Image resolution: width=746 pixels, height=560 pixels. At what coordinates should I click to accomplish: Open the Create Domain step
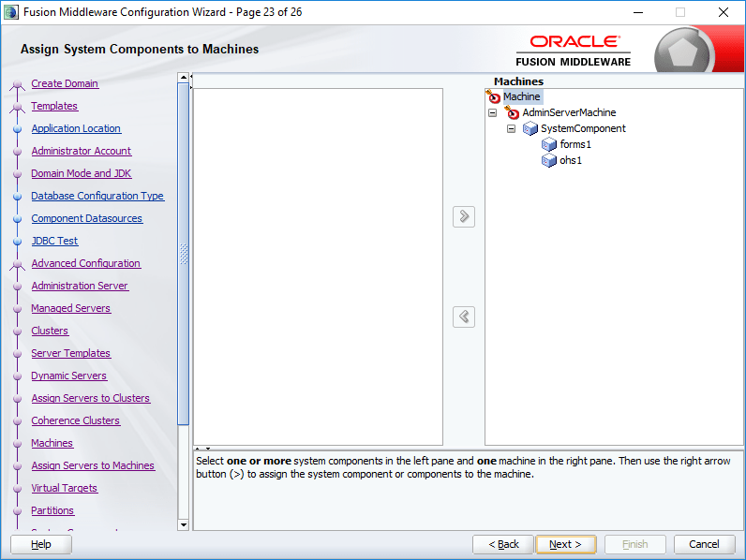click(x=65, y=83)
